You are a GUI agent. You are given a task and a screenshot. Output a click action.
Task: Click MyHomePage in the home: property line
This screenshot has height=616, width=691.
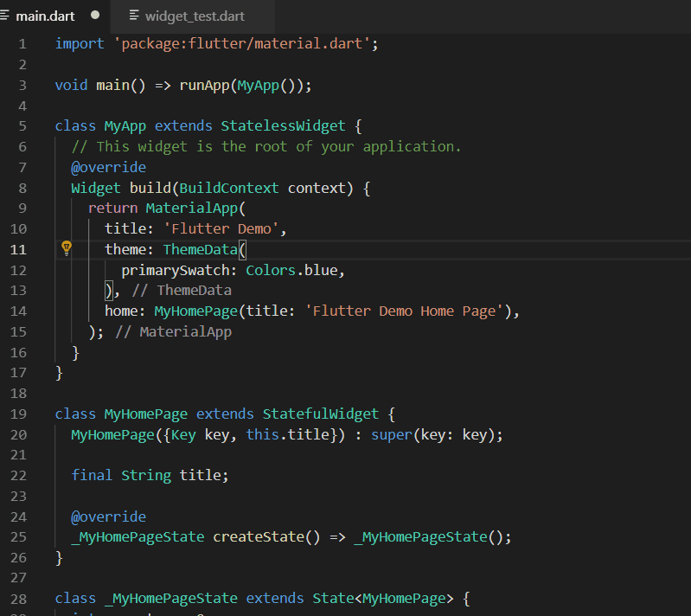point(196,311)
